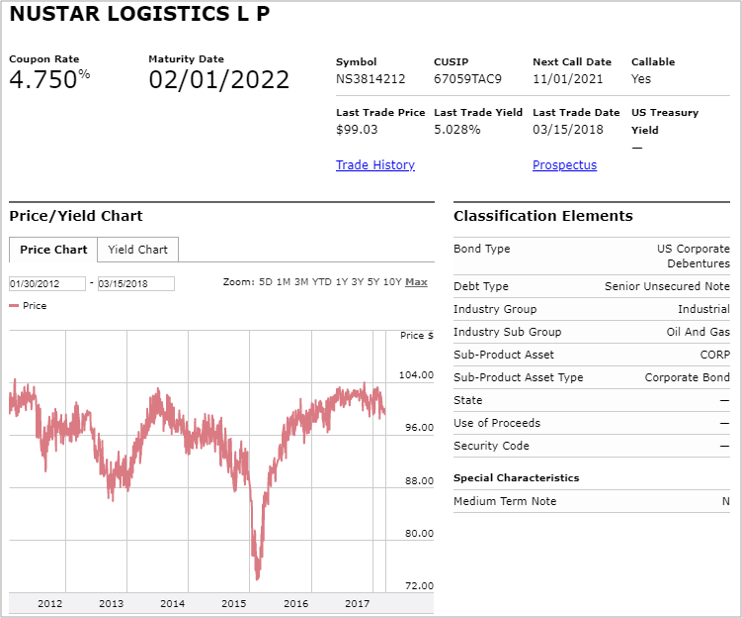Click the 4.750% coupon rate value
The width and height of the screenshot is (742, 618).
(50, 79)
